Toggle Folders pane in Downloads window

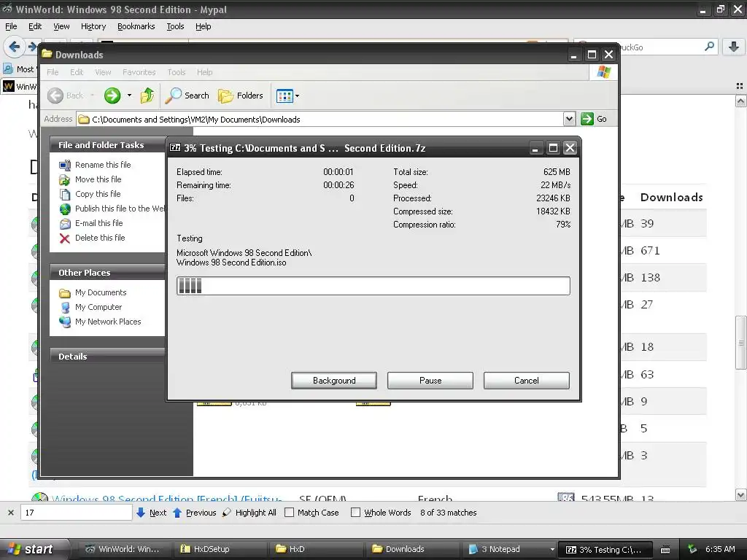pos(241,96)
